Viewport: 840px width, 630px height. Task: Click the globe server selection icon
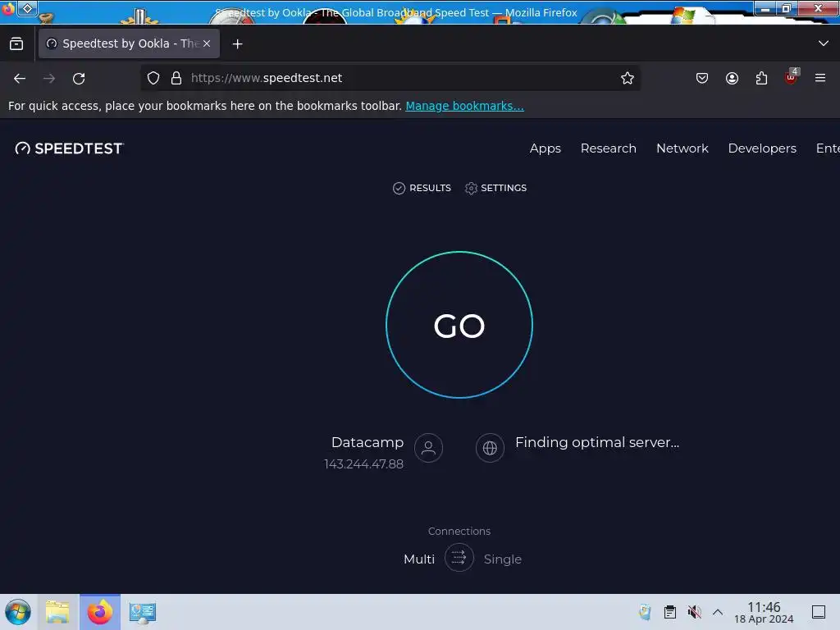491,448
